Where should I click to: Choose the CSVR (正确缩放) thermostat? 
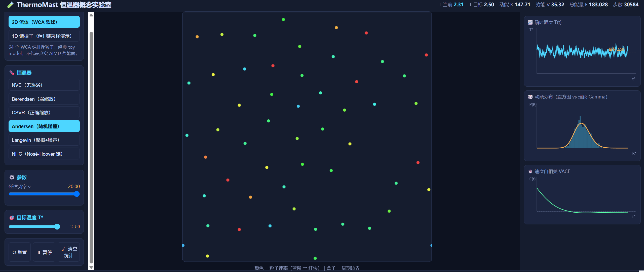tap(44, 112)
